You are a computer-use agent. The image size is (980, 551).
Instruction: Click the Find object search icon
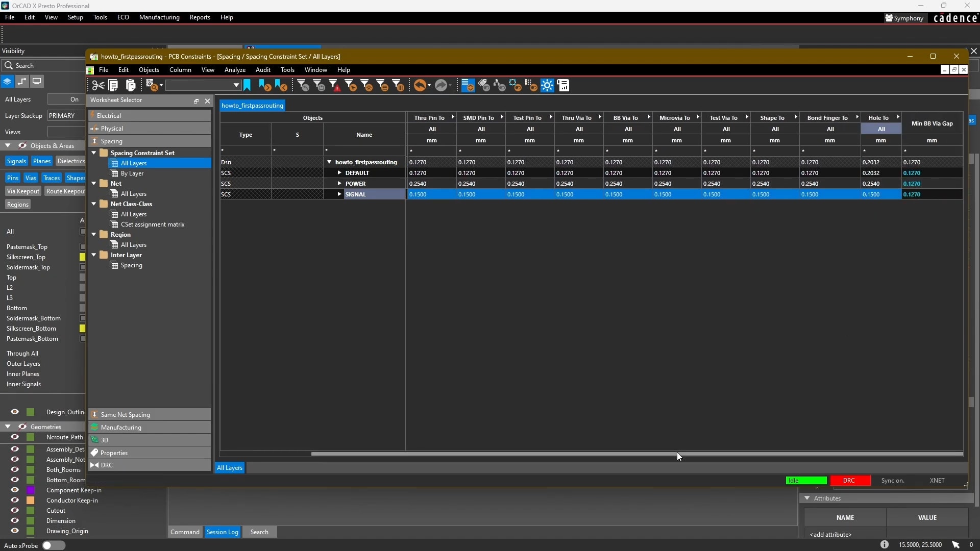point(152,85)
